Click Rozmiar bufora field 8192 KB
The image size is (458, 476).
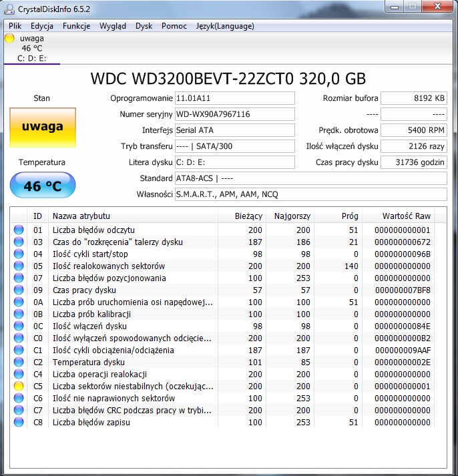[414, 98]
